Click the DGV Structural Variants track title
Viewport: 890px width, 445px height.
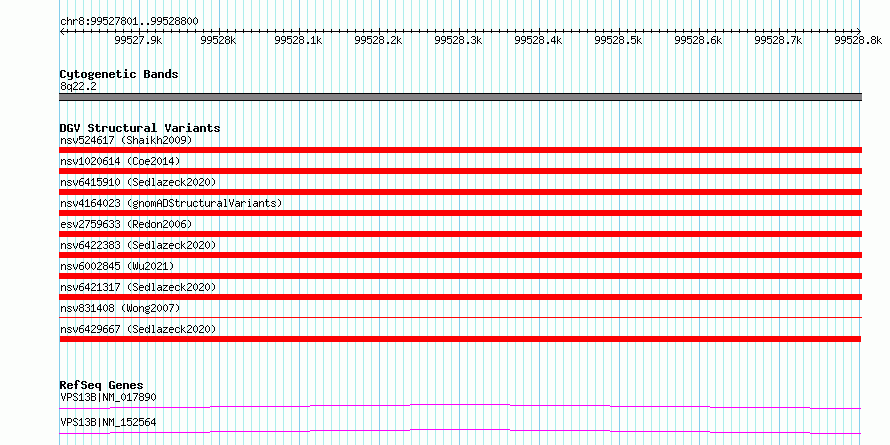(x=140, y=128)
